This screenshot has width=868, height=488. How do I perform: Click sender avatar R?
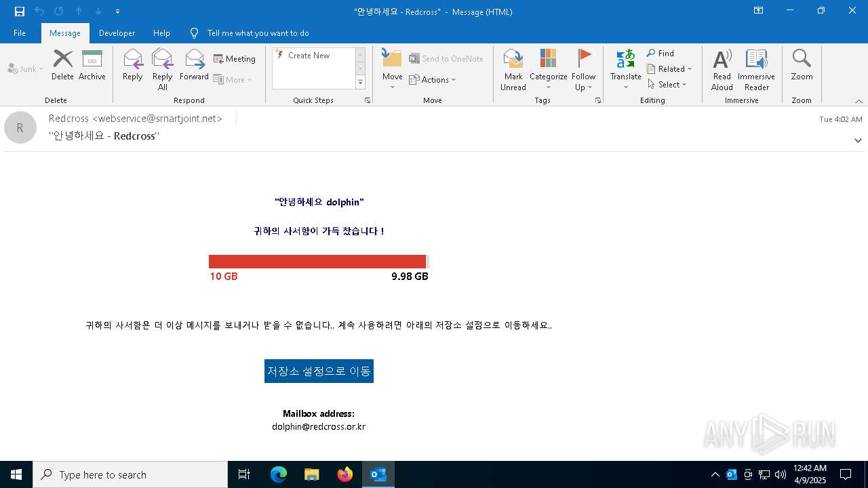20,127
